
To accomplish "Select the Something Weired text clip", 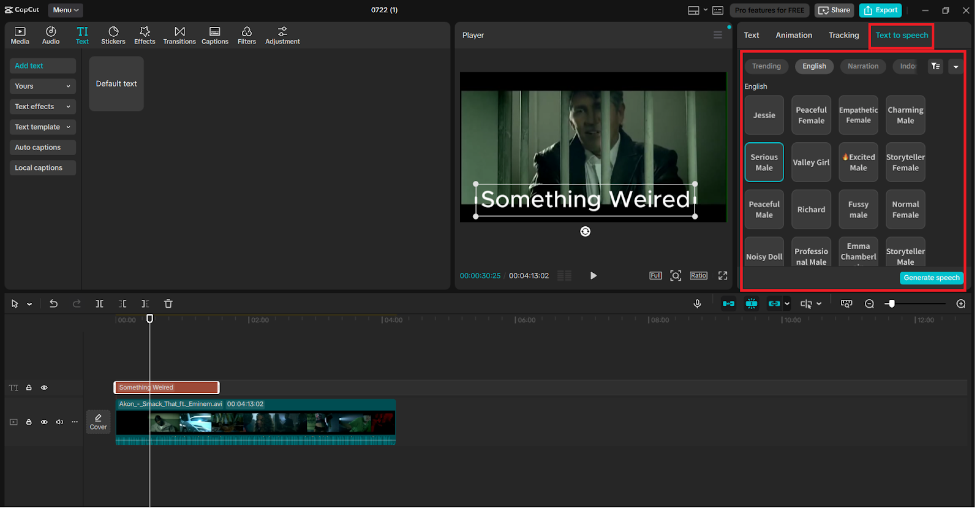I will (166, 387).
